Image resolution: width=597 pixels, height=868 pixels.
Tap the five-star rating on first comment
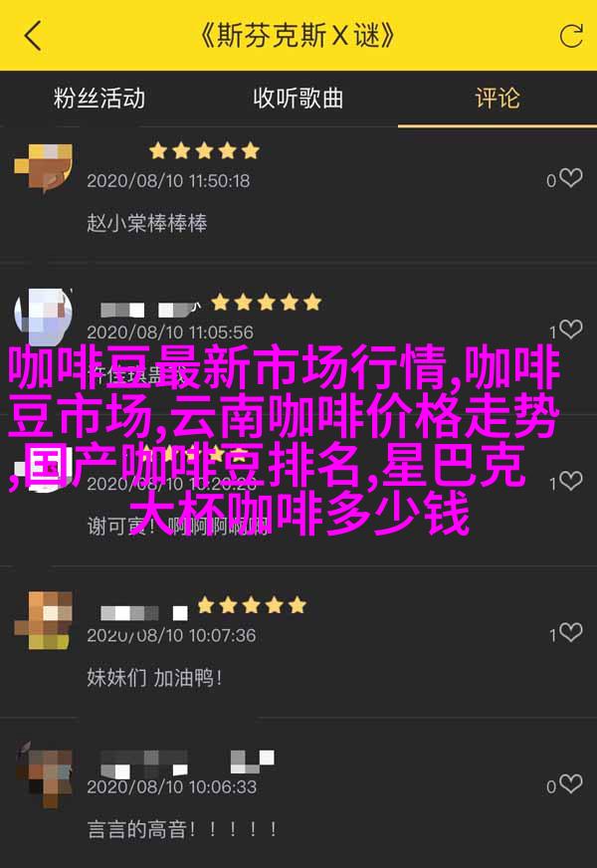click(204, 150)
